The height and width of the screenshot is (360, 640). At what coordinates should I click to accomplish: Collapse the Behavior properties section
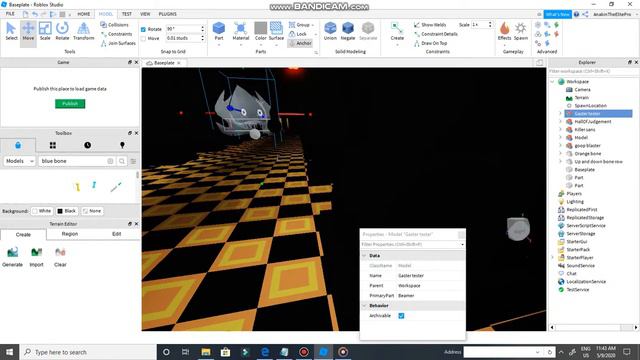coord(364,306)
